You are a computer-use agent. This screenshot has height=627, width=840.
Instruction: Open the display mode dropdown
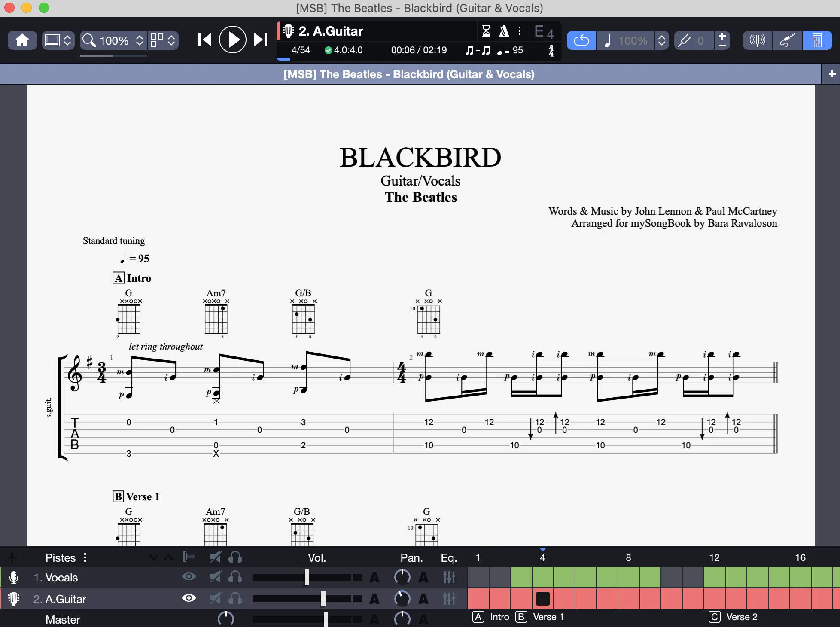[x=58, y=40]
